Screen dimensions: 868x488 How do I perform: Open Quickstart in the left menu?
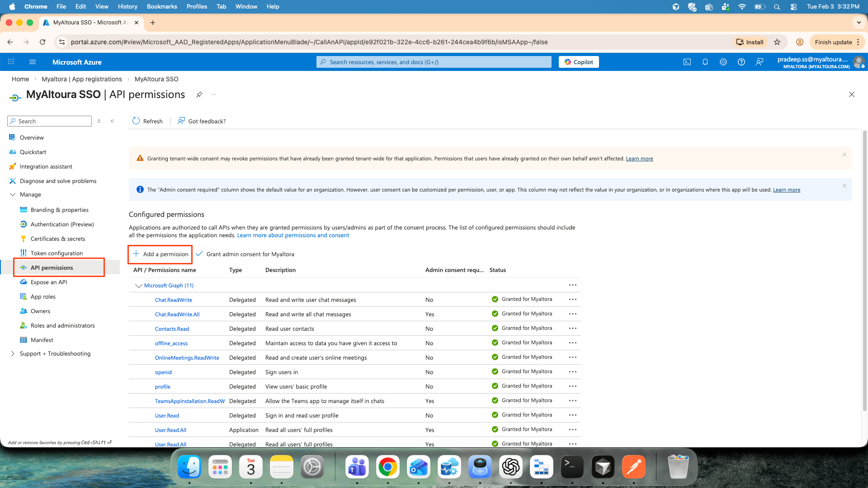pyautogui.click(x=33, y=152)
